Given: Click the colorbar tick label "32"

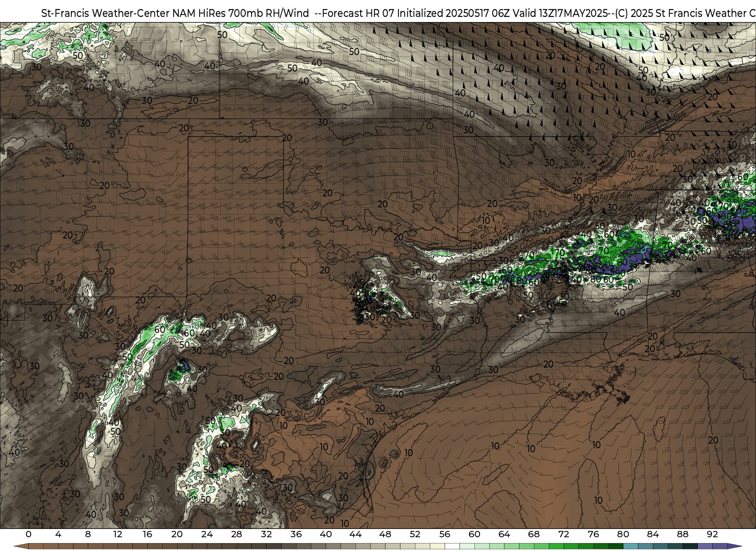Looking at the screenshot, I should [266, 534].
